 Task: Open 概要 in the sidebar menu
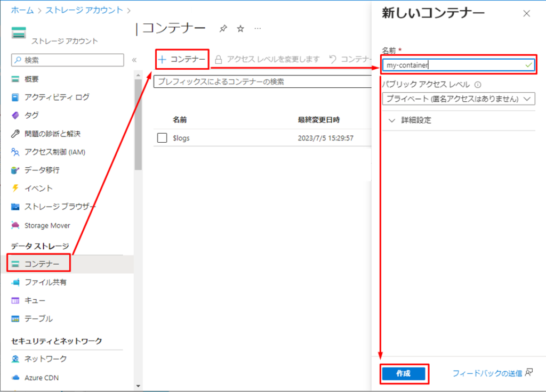tap(31, 79)
